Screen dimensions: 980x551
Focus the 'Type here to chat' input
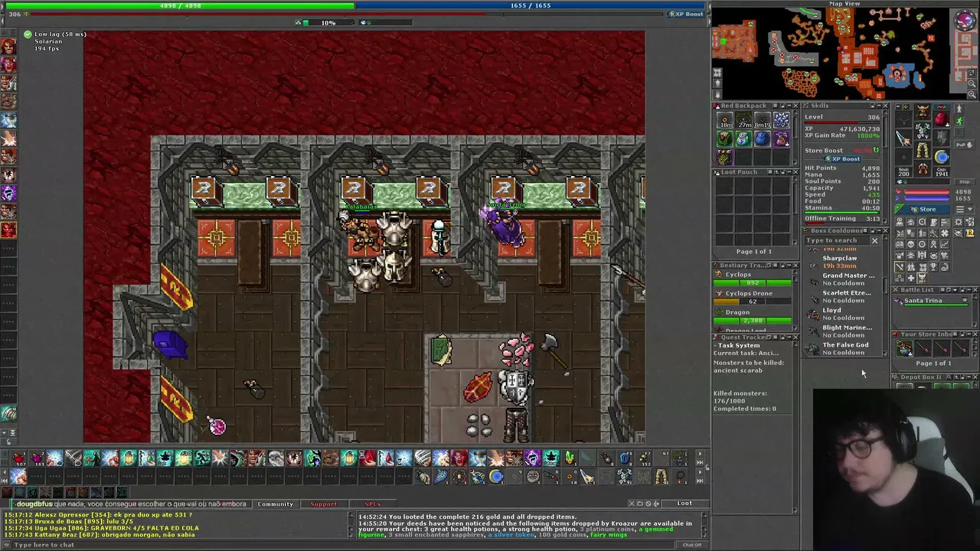point(345,545)
